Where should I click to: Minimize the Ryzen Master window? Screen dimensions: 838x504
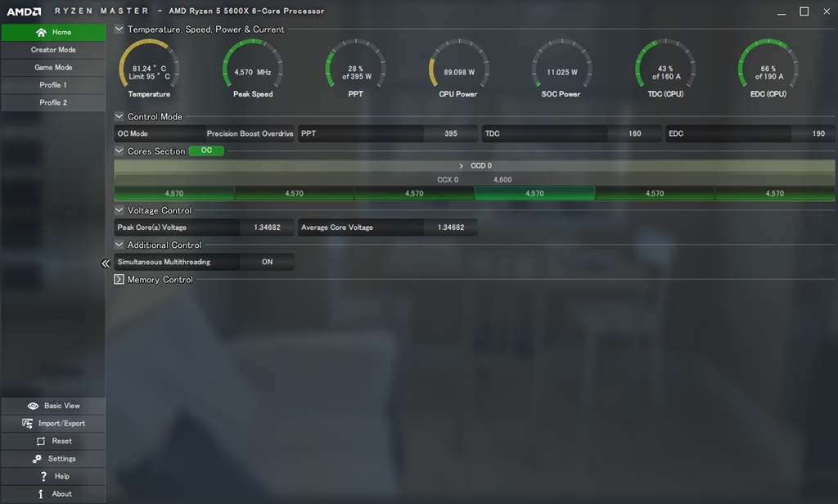[782, 11]
